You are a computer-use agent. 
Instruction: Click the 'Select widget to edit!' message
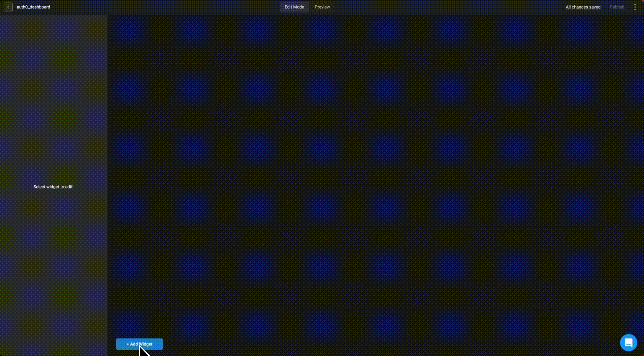[53, 187]
